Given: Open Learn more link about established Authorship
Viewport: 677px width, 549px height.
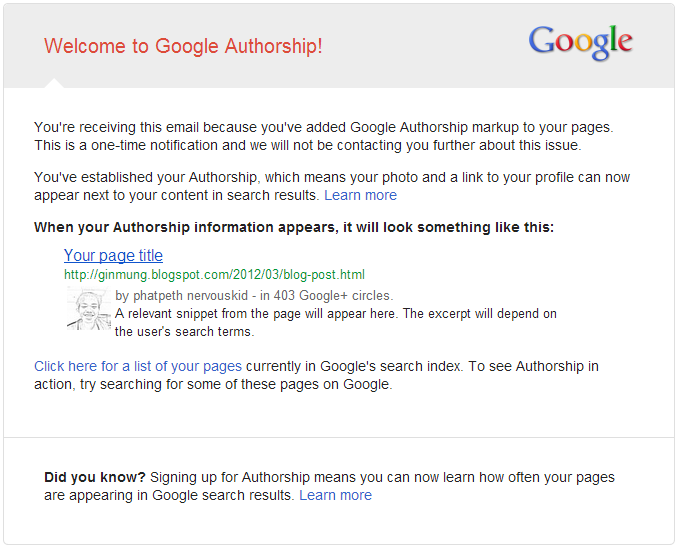Looking at the screenshot, I should tap(360, 195).
